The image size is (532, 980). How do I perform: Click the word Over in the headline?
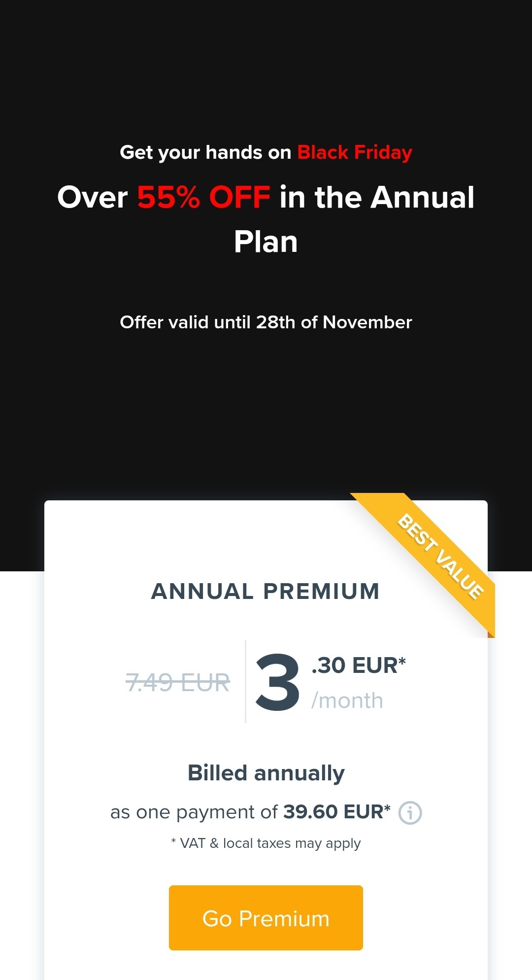tap(93, 197)
